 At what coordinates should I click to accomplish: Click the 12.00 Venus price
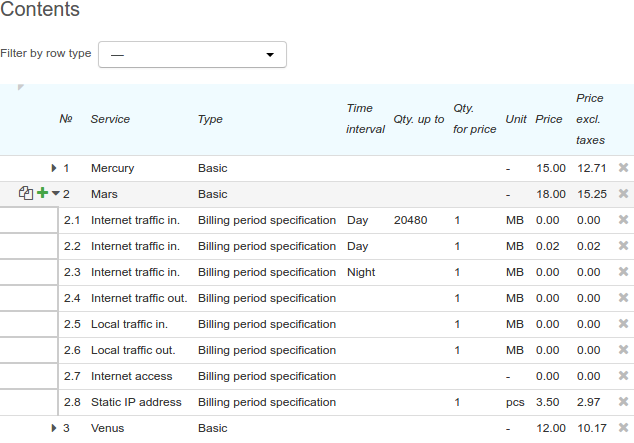point(551,428)
